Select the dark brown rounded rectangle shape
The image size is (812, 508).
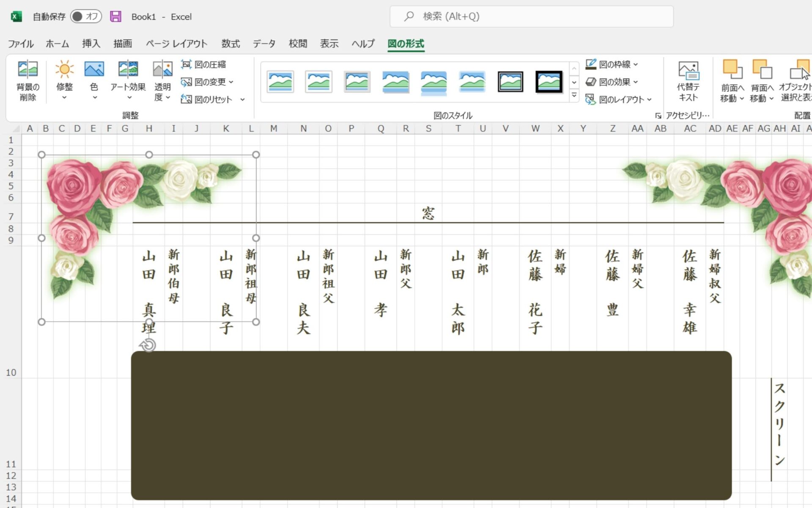(431, 425)
